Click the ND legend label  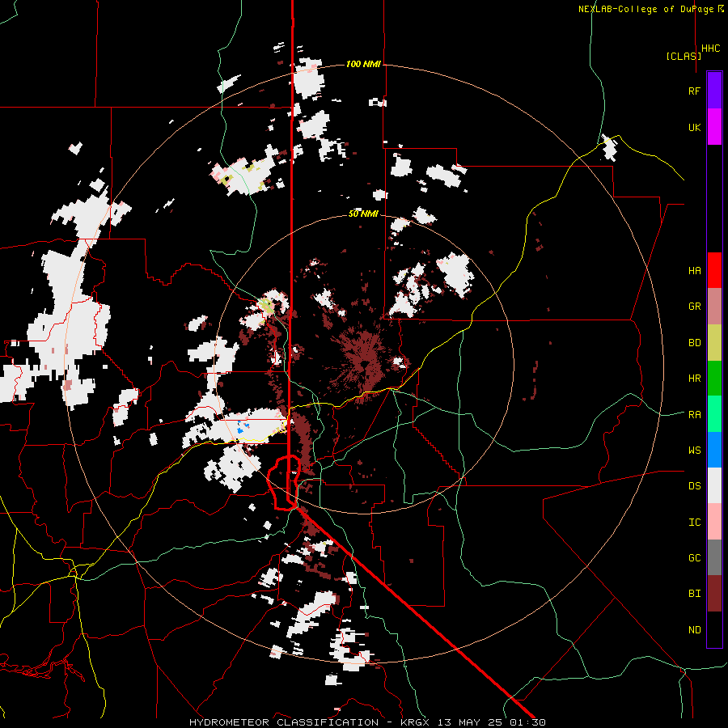(x=694, y=630)
